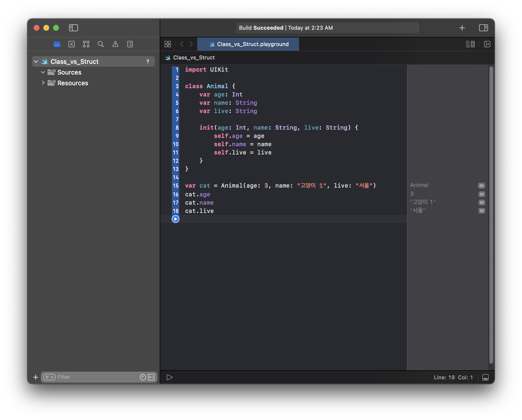Run playground up to line 19
Viewport: 522px width, 420px height.
point(176,219)
